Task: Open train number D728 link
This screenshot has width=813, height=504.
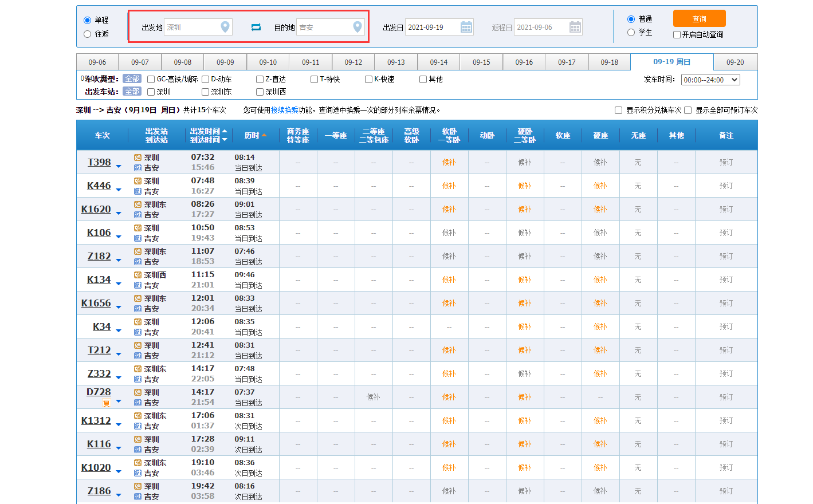Action: [x=99, y=392]
